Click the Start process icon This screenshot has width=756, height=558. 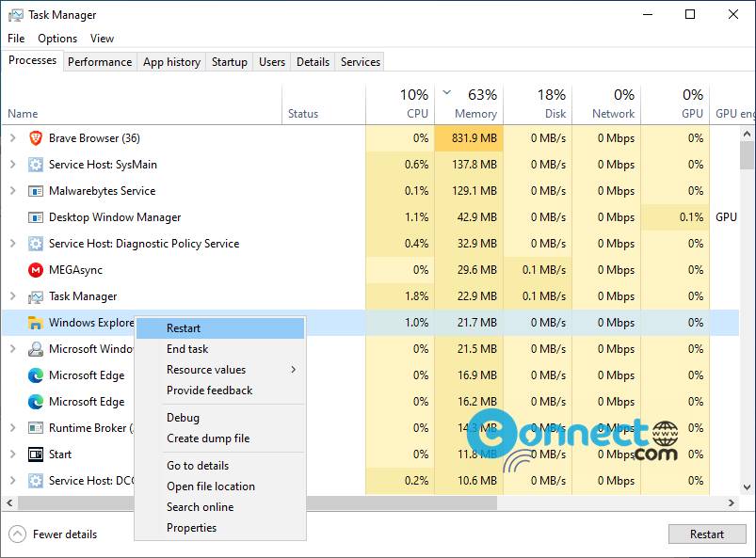click(36, 454)
